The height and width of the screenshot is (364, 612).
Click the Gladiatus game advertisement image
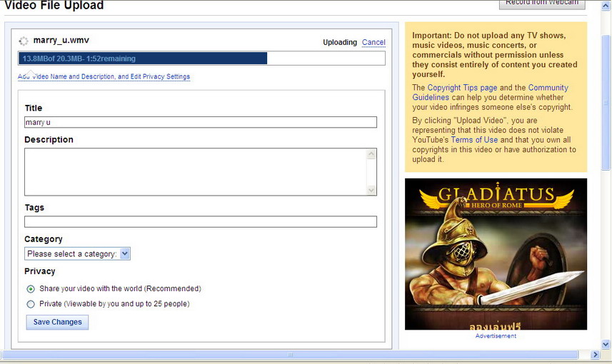[496, 254]
